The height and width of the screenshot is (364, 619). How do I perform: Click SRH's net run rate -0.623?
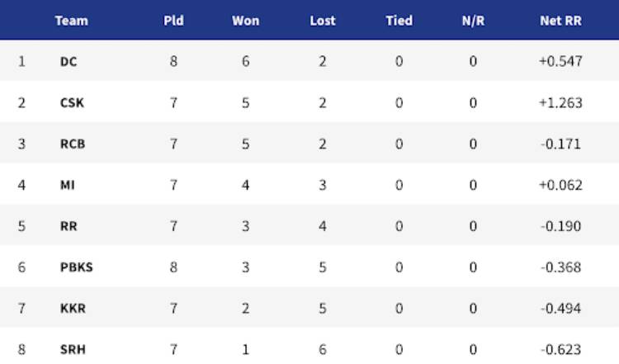[x=560, y=349]
